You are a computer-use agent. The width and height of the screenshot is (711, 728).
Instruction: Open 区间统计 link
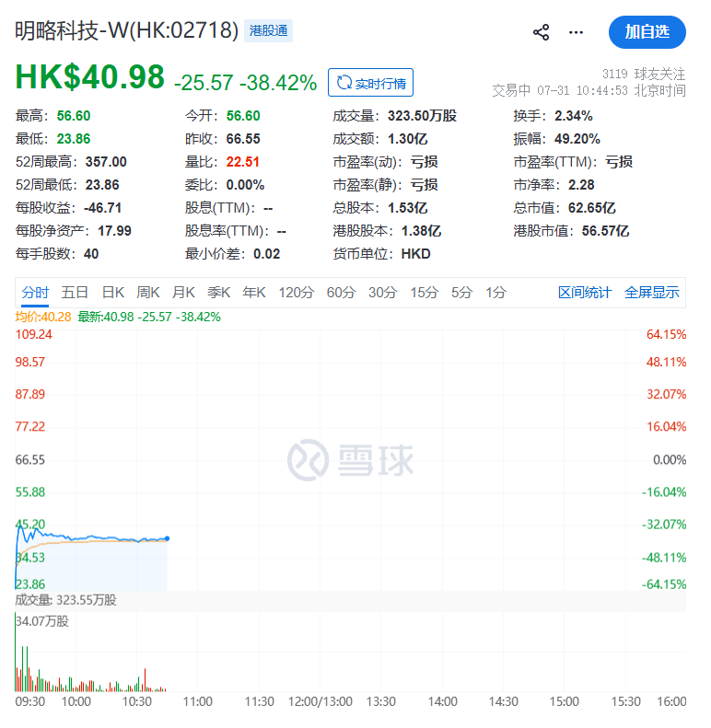point(585,293)
